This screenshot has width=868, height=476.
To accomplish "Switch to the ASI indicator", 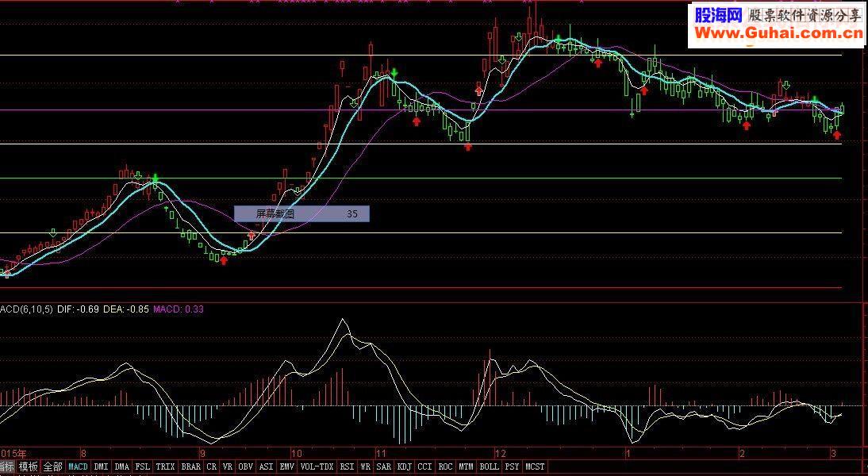I will (267, 466).
